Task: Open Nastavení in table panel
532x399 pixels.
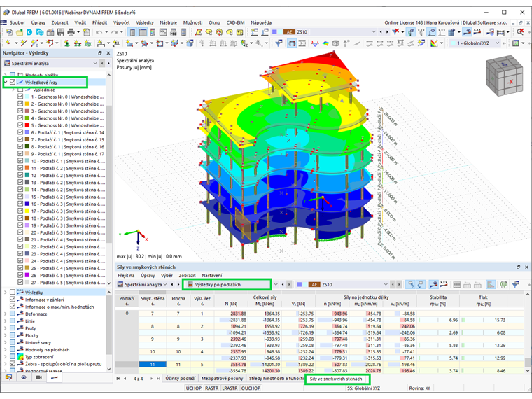Action: [x=212, y=276]
